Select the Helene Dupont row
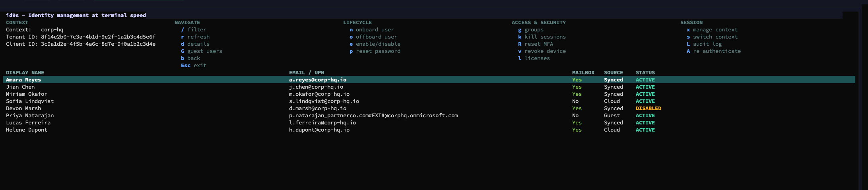Viewport: 868px width, 190px height. (429, 130)
